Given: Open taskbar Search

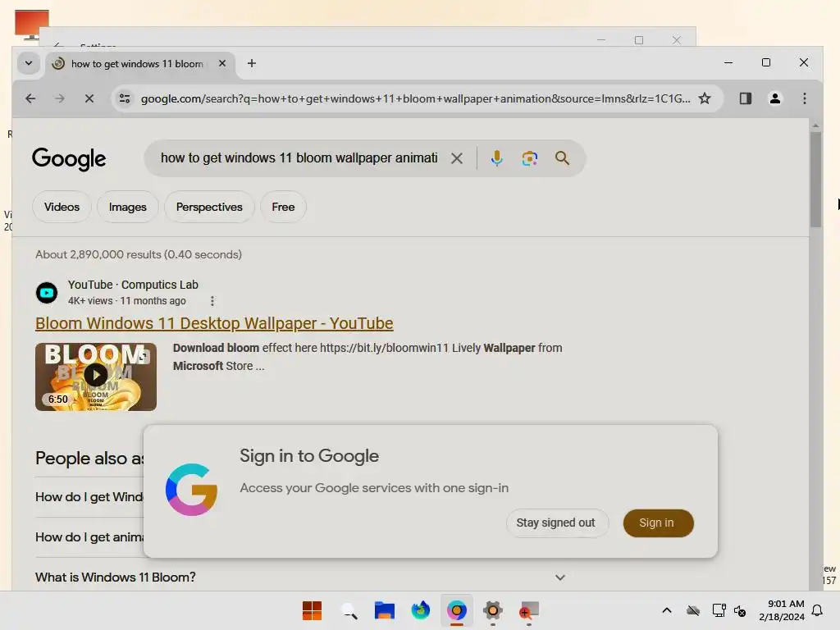Looking at the screenshot, I should [349, 610].
